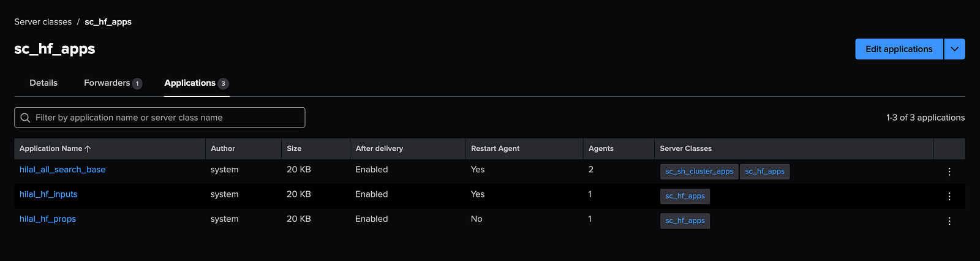Click the search magnifier icon
The width and height of the screenshot is (980, 261).
pyautogui.click(x=25, y=118)
